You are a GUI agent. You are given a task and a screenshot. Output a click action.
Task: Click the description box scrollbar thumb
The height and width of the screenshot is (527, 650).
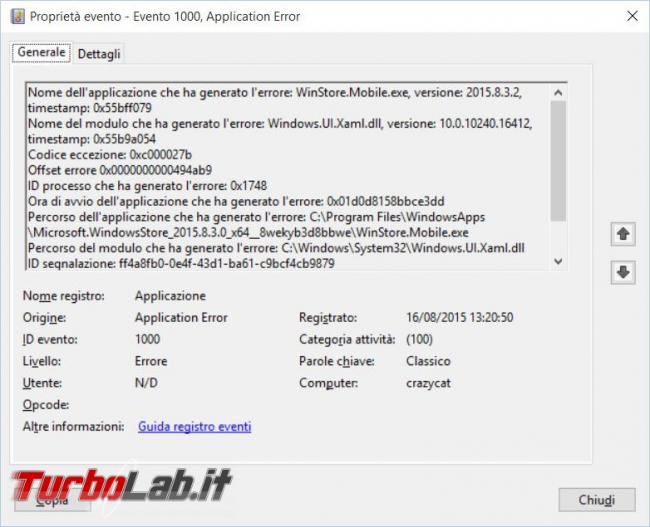558,161
